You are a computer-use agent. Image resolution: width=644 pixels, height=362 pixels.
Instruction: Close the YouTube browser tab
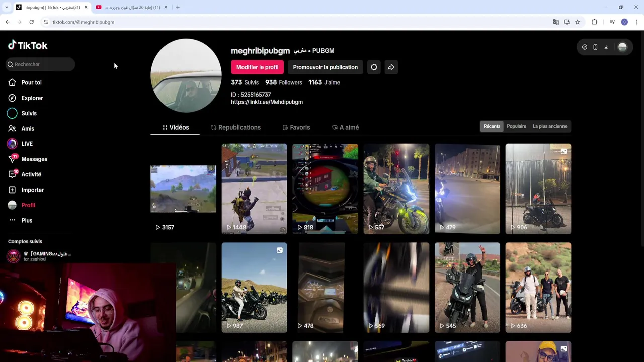[165, 7]
